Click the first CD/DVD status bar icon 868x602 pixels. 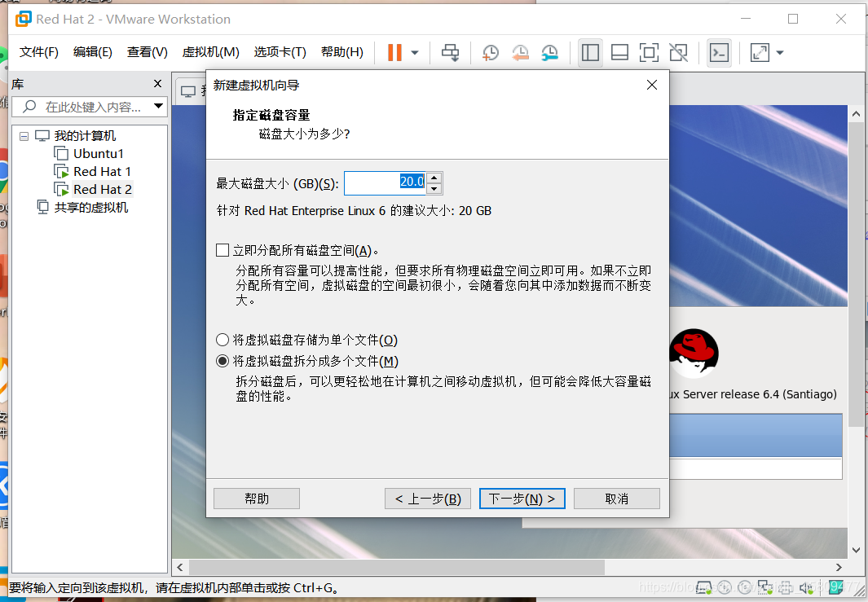click(724, 587)
